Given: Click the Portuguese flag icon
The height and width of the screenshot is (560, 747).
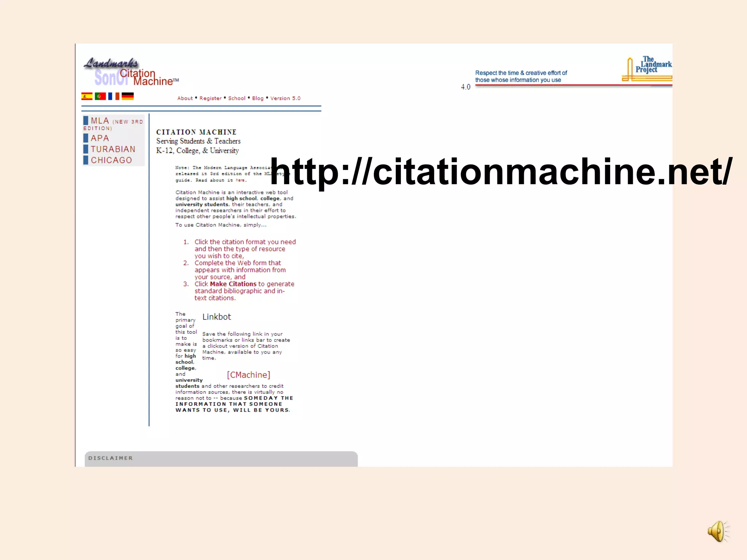Looking at the screenshot, I should coord(100,96).
